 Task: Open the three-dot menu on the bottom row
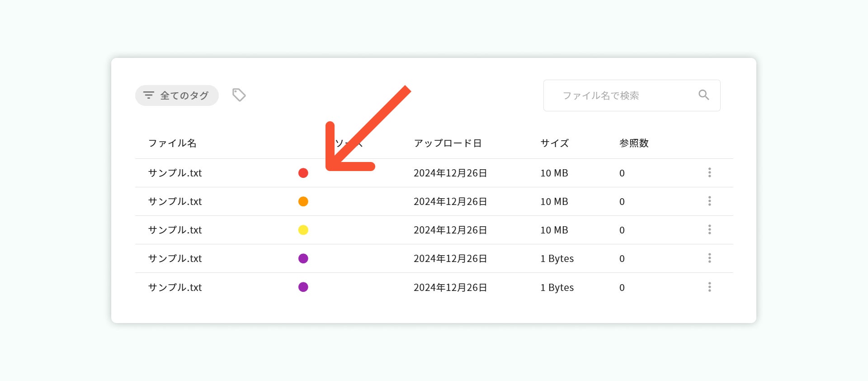point(709,287)
